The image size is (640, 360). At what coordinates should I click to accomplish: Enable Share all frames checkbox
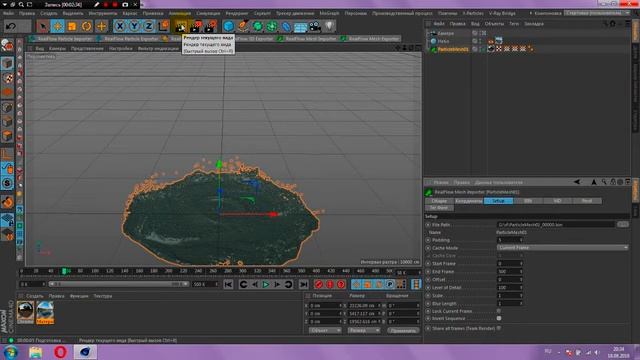pos(498,328)
